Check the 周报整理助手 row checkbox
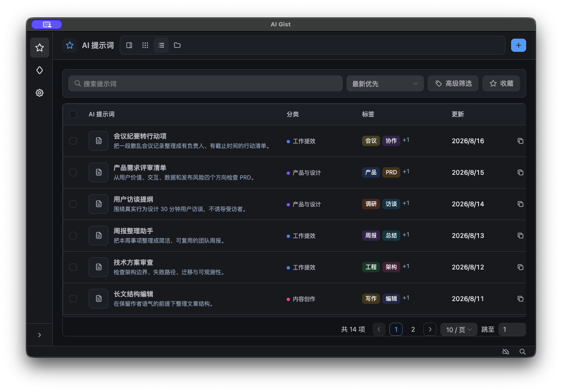This screenshot has height=392, width=562. (x=73, y=236)
